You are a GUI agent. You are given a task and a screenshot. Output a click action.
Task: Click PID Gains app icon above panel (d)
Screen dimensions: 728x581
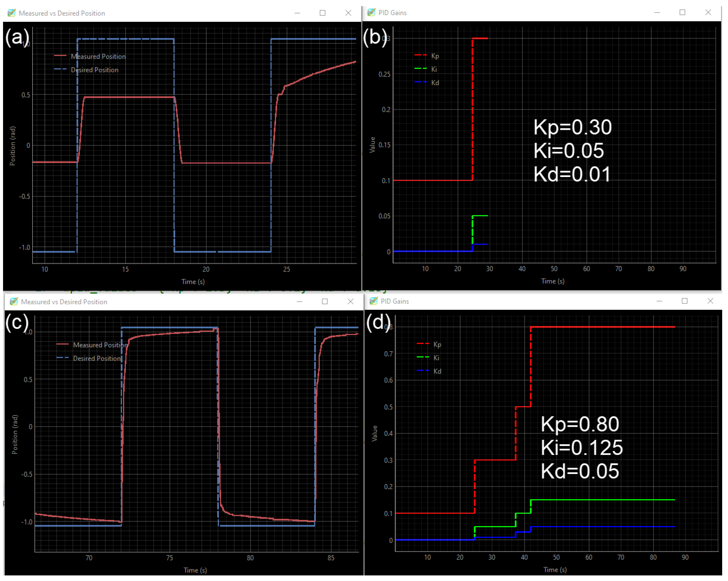[x=373, y=301]
